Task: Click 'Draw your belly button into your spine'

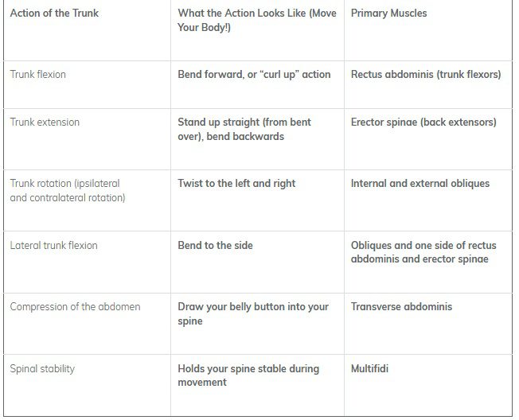Action: point(252,313)
